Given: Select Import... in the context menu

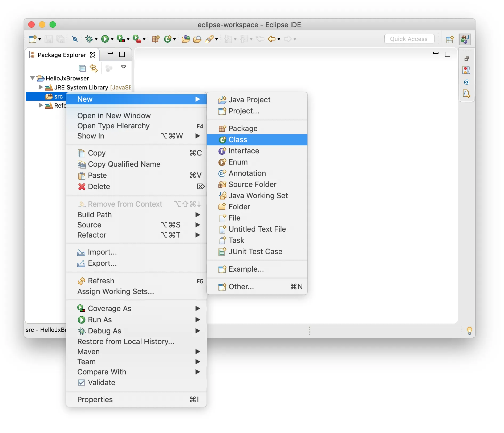Looking at the screenshot, I should [136, 252].
